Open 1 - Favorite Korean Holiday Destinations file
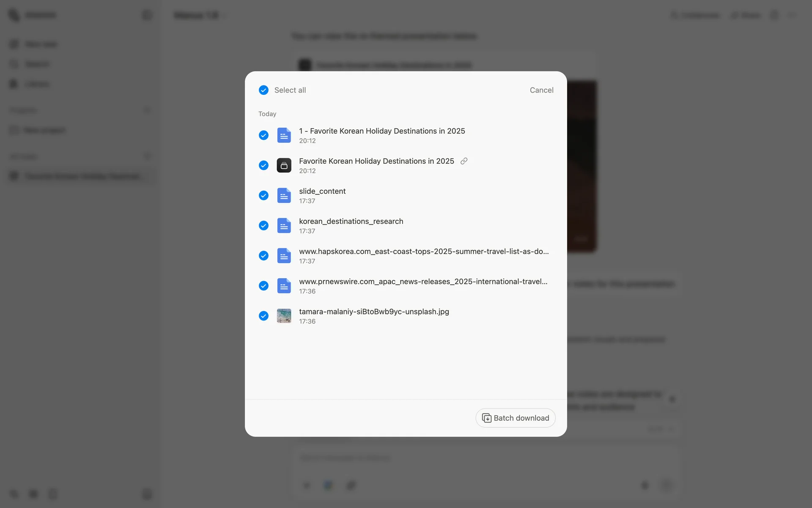This screenshot has width=812, height=508. click(x=381, y=131)
